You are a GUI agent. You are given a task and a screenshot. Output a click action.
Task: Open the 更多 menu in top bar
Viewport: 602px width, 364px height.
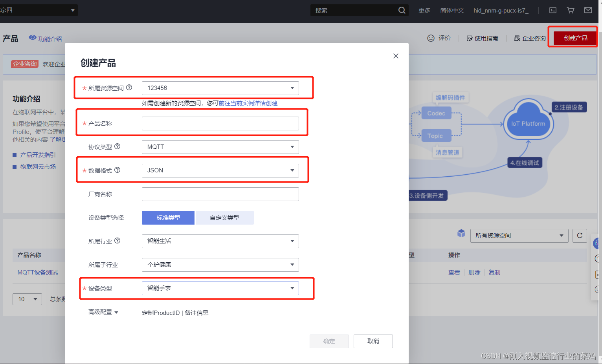424,10
